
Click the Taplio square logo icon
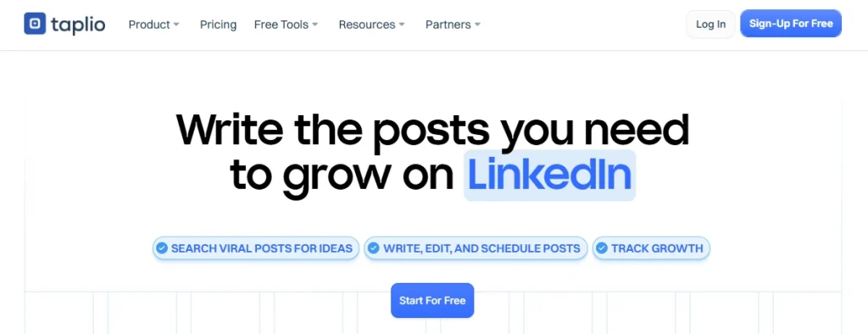click(34, 24)
